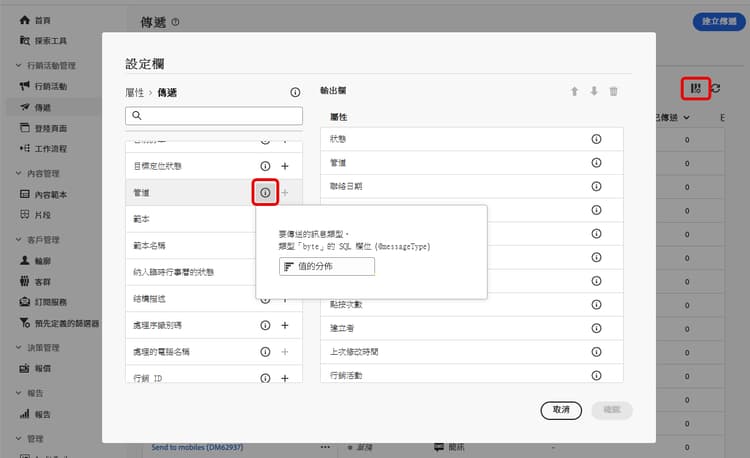The width and height of the screenshot is (750, 458).
Task: Select 建立者 row in output columns
Action: pyautogui.click(x=472, y=328)
